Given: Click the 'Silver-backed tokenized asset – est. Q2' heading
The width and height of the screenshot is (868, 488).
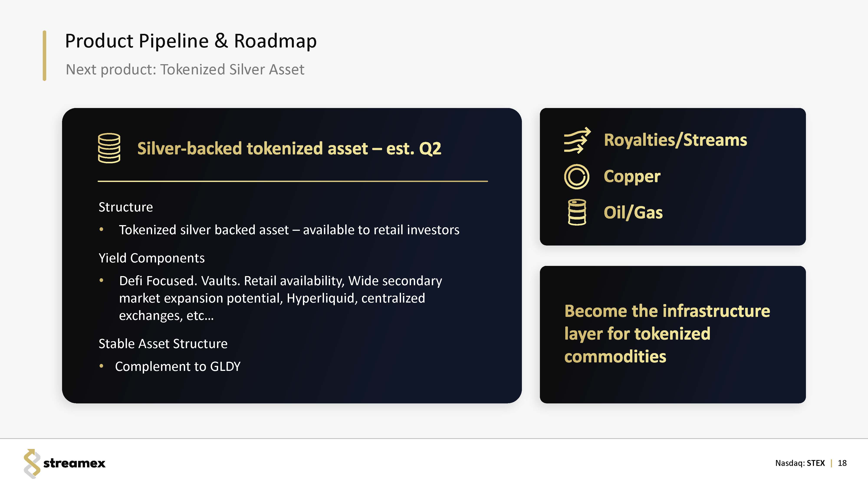Looking at the screenshot, I should (289, 149).
